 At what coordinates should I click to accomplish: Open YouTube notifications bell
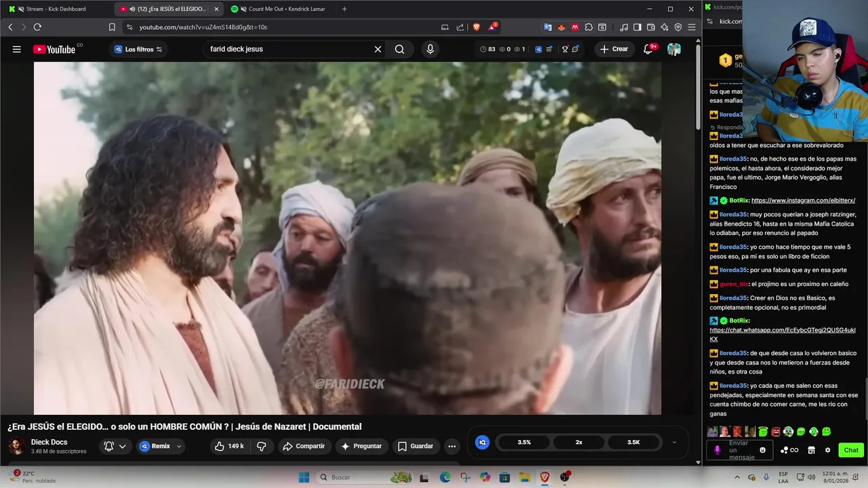coord(648,49)
